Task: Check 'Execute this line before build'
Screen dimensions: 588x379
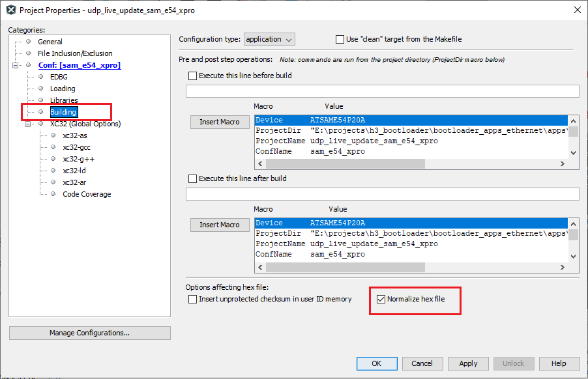Action: tap(192, 76)
